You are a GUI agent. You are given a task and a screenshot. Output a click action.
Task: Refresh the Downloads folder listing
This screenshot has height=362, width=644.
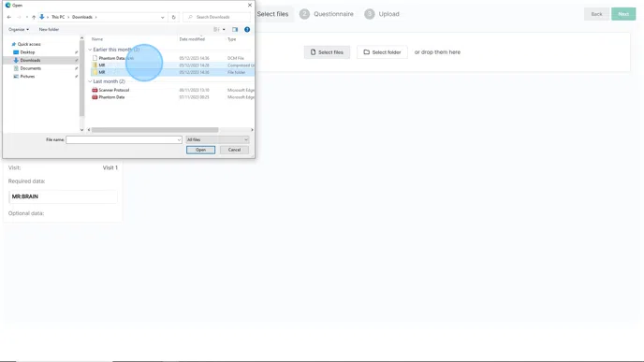(x=173, y=17)
